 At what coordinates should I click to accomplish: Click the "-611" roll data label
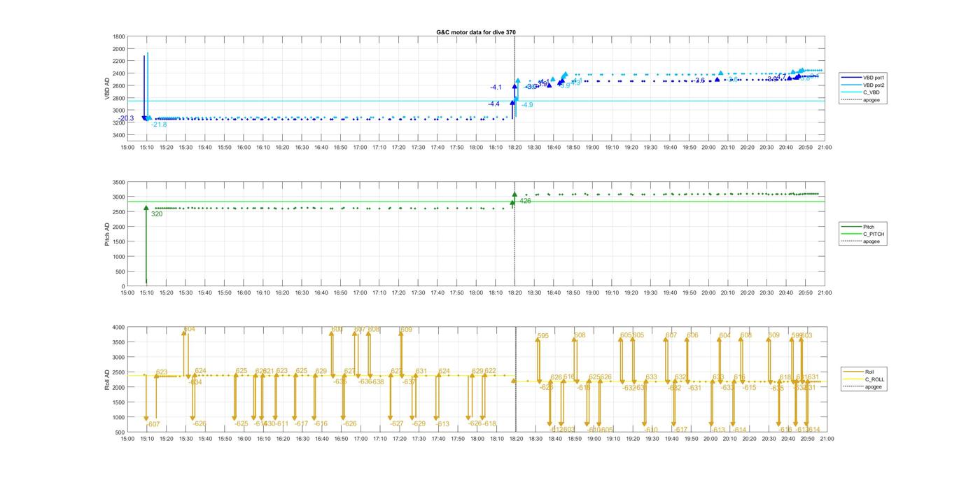coord(281,423)
